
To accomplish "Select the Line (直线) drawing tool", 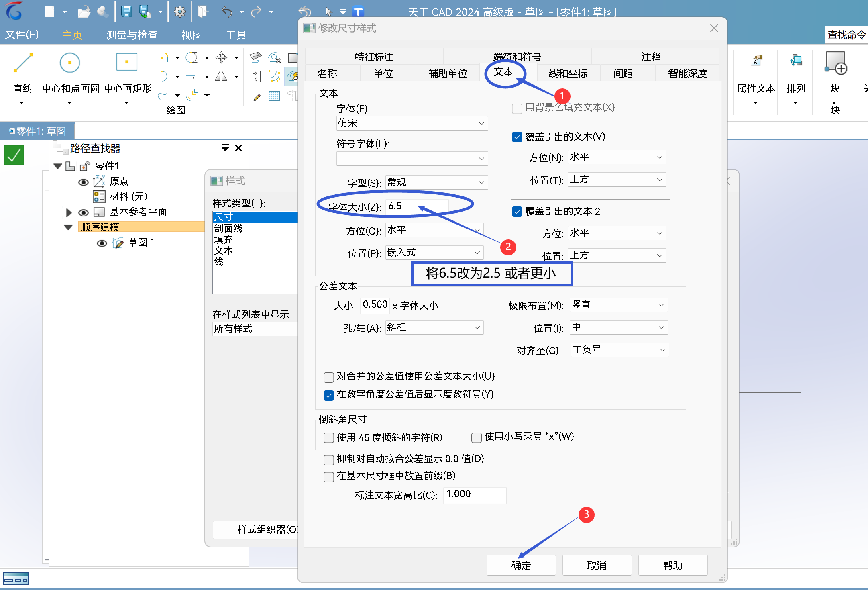I will point(22,63).
